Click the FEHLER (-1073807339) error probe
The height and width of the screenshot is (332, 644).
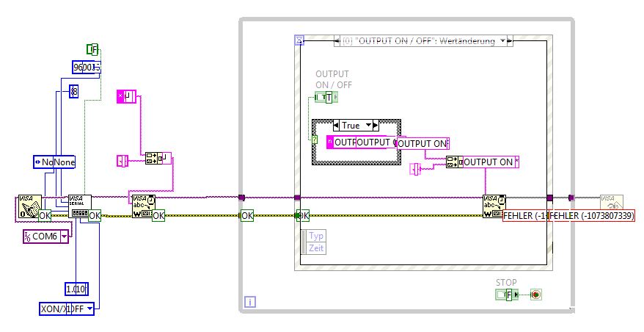click(591, 215)
